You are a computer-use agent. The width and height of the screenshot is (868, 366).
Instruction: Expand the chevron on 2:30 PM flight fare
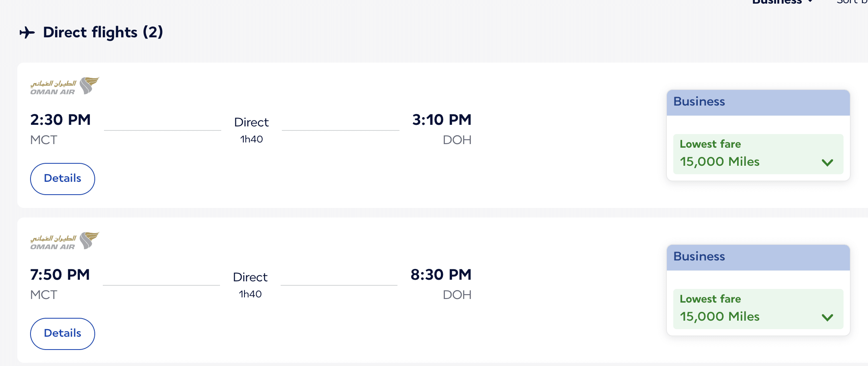pyautogui.click(x=827, y=163)
